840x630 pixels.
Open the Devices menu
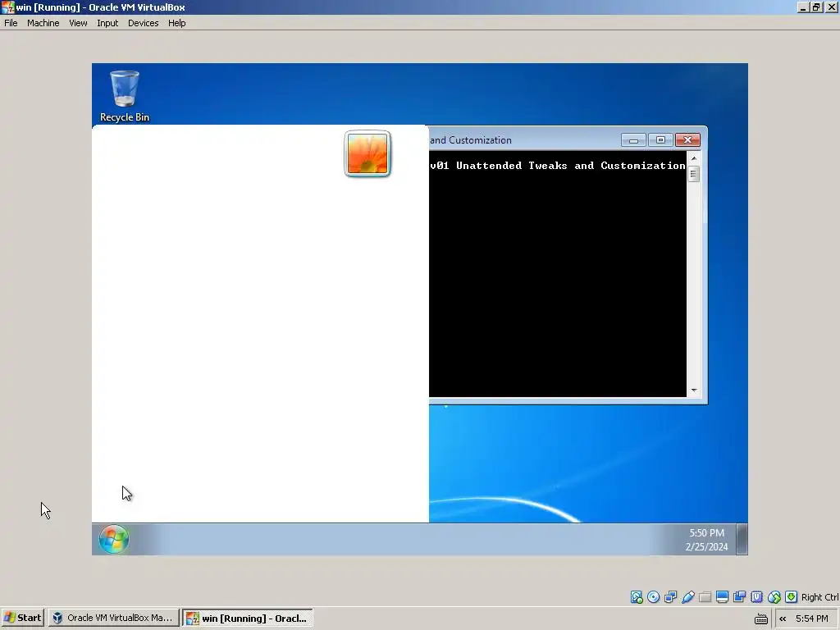coord(143,23)
